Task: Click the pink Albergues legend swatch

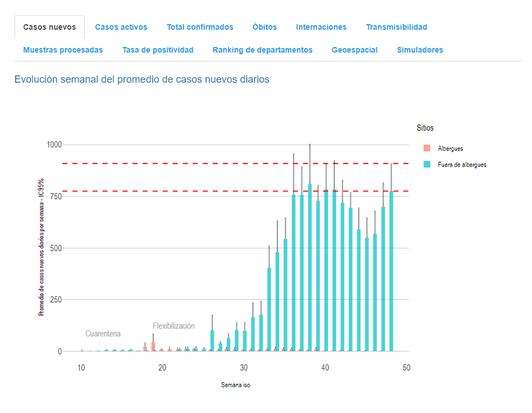Action: 427,149
